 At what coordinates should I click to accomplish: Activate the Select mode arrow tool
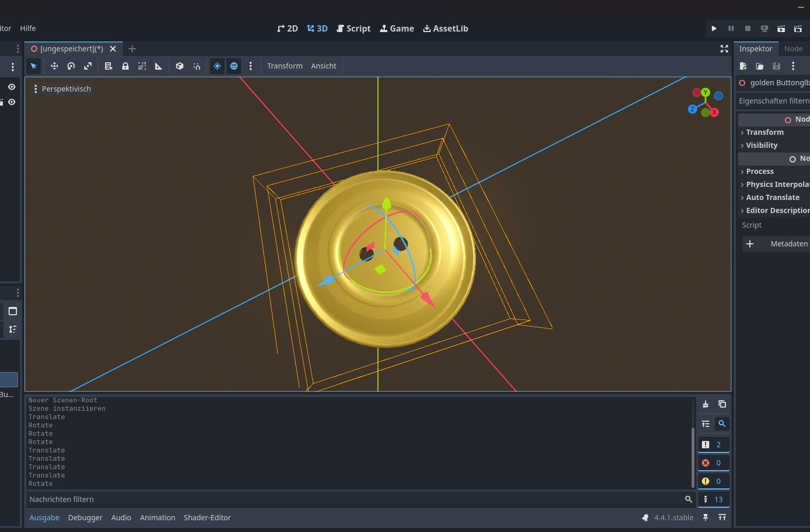tap(34, 66)
